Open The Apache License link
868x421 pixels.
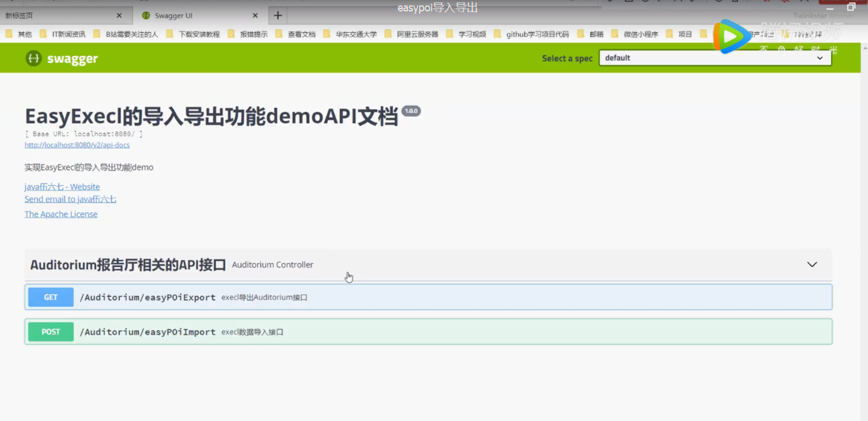click(x=61, y=214)
